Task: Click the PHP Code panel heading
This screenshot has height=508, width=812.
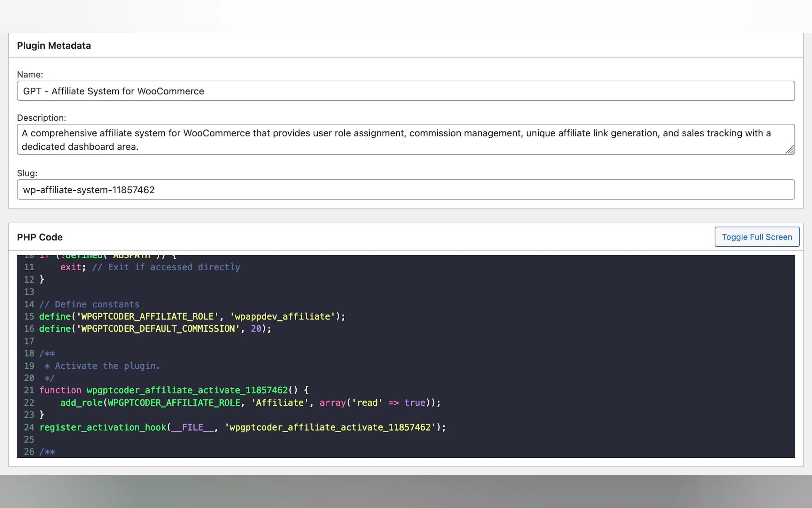Action: (40, 237)
